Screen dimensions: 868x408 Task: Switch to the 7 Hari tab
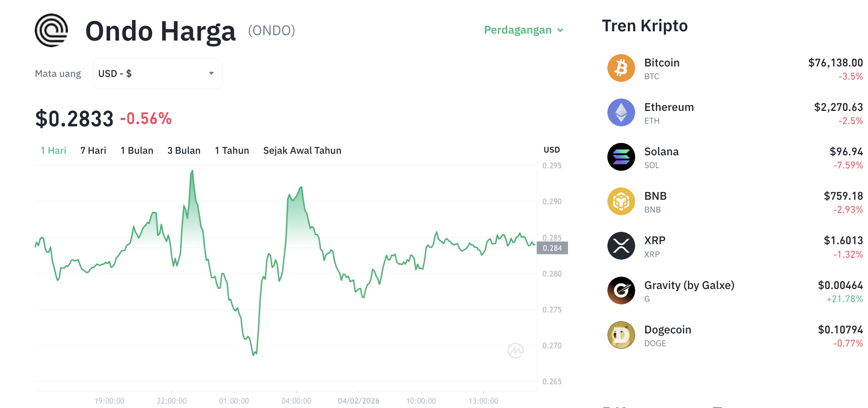pyautogui.click(x=93, y=150)
